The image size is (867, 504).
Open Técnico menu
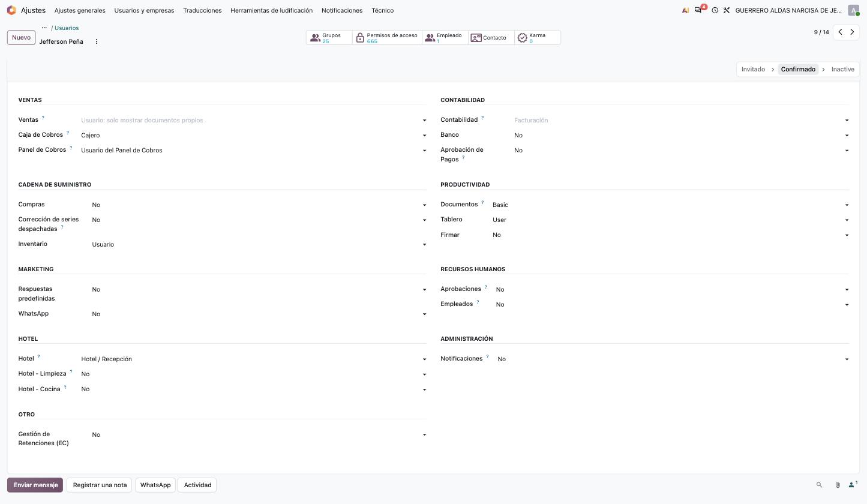[x=382, y=10]
